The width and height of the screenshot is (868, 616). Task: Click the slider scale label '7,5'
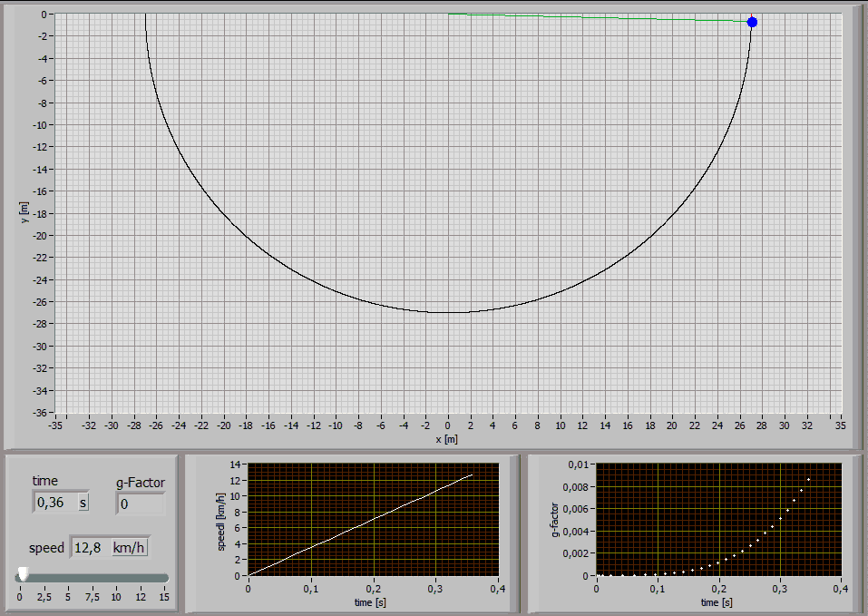coord(93,597)
